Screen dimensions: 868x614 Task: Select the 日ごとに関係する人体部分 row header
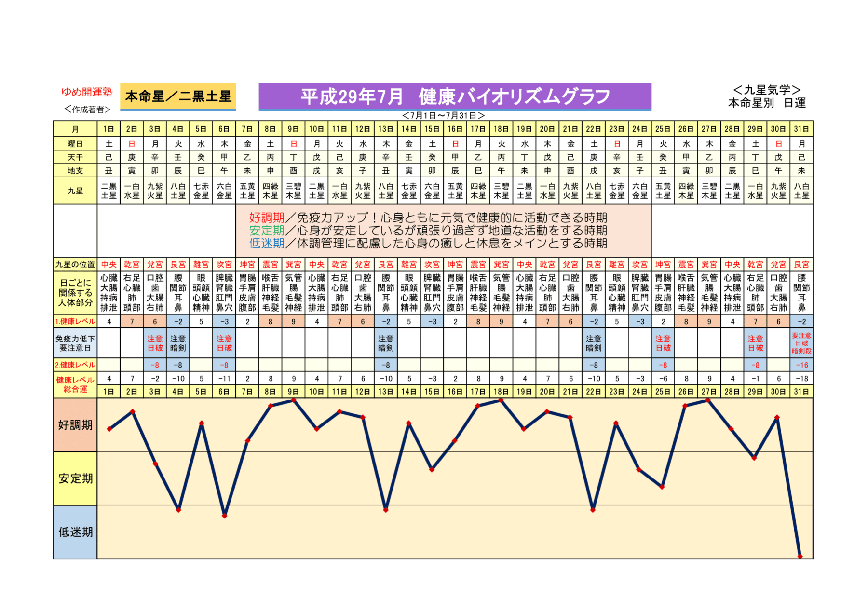(75, 293)
